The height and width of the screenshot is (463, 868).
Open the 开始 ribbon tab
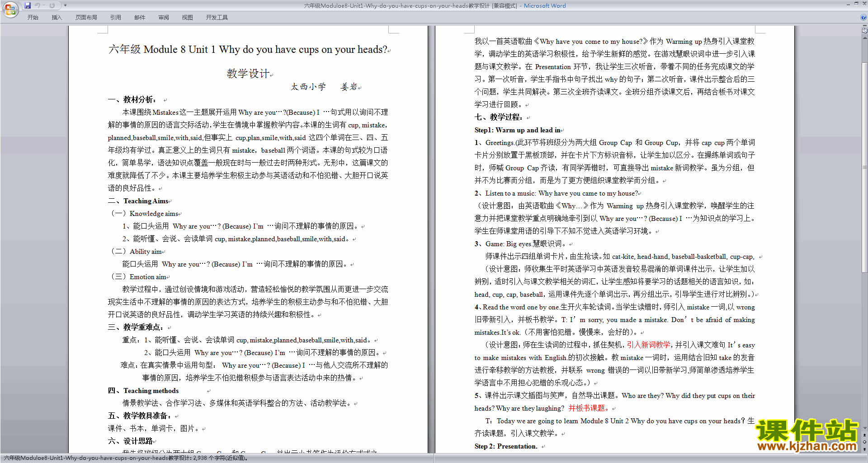(33, 18)
